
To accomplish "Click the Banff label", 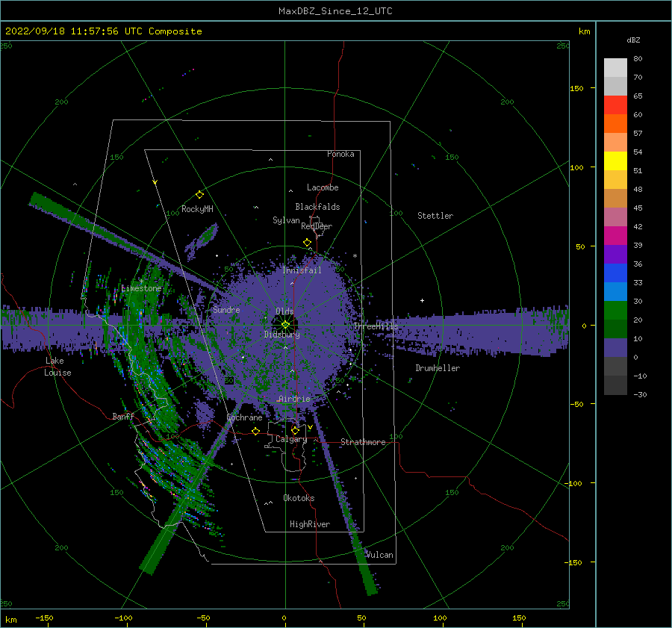I will (123, 416).
